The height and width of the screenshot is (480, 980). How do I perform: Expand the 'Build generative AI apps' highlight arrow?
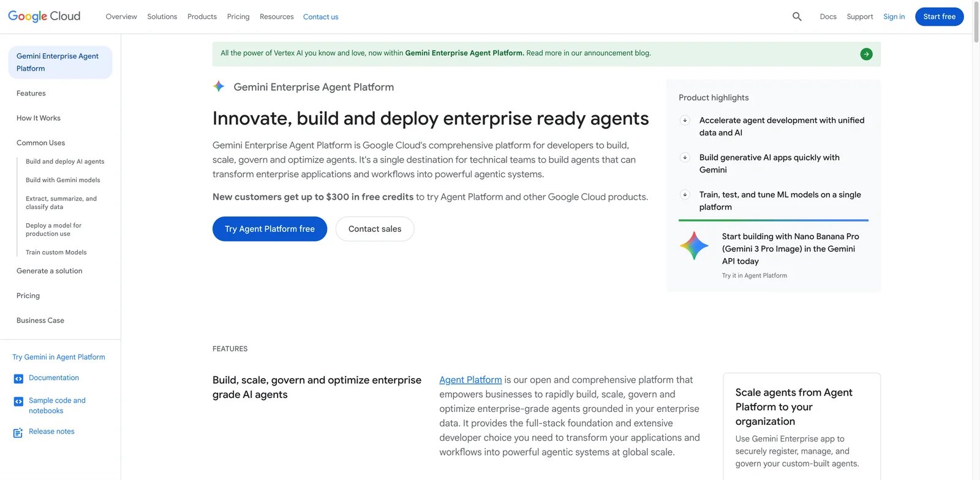coord(685,158)
